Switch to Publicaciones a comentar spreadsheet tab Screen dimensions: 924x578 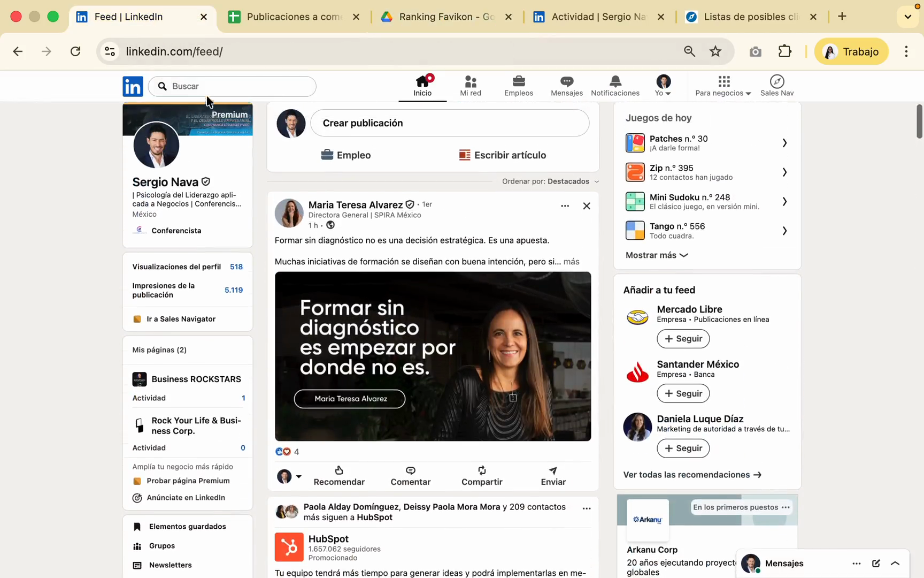click(x=294, y=17)
